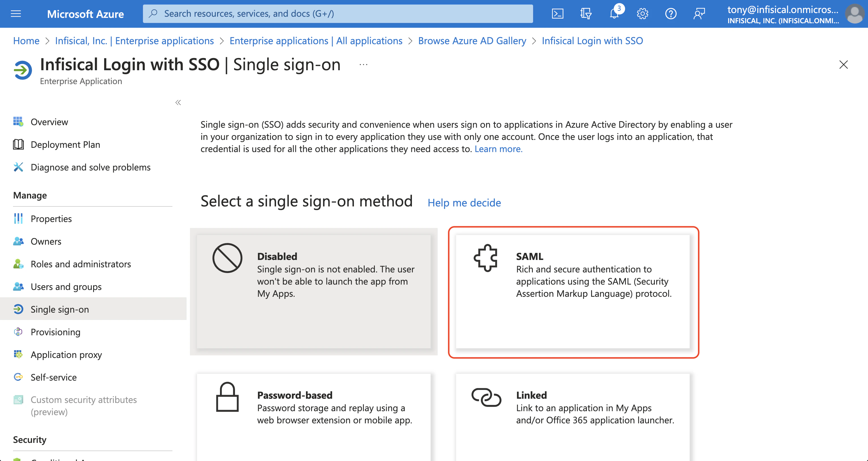Open Cloud Shell from the top bar
The width and height of the screenshot is (868, 461).
[557, 14]
